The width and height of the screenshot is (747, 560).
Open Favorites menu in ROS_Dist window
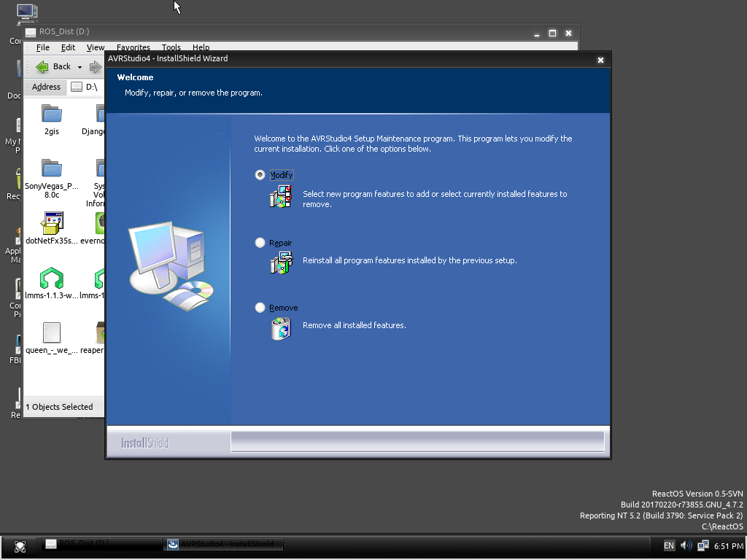coord(133,47)
